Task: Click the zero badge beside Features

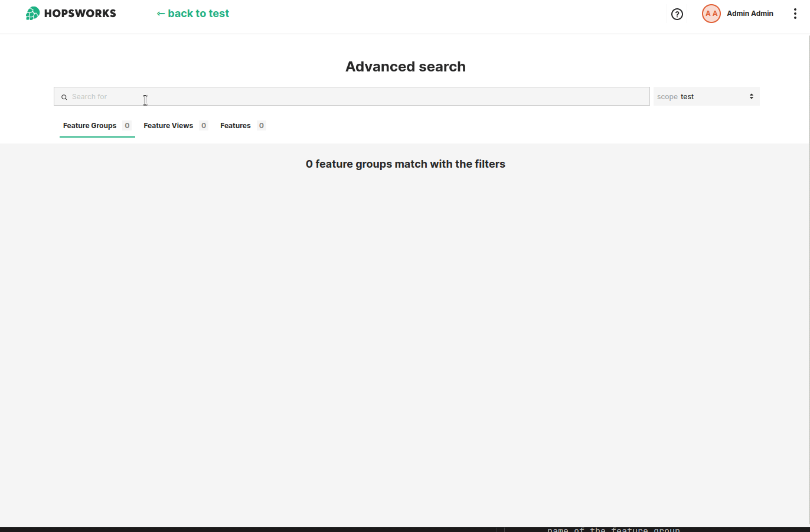Action: click(x=262, y=125)
